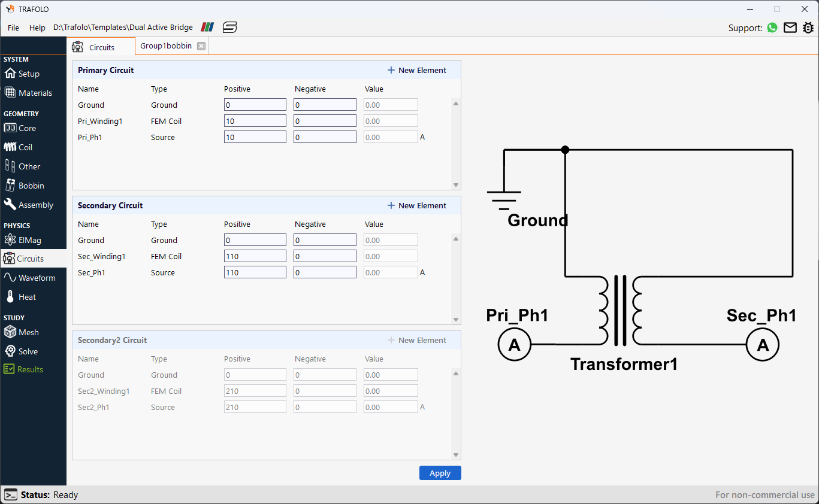The height and width of the screenshot is (504, 819).
Task: Open the Setup section in sidebar
Action: click(28, 73)
